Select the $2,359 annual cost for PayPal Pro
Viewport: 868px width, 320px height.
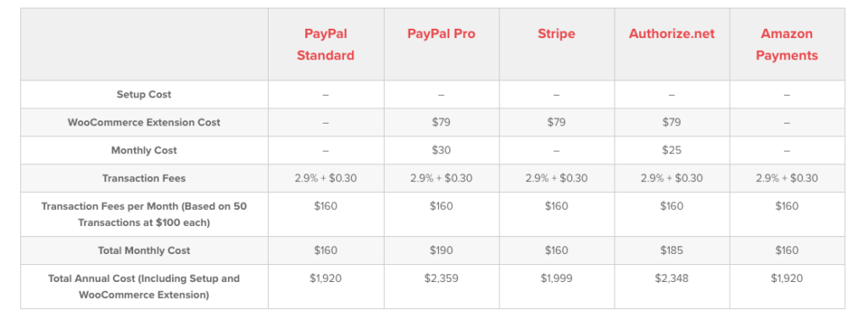pyautogui.click(x=441, y=279)
